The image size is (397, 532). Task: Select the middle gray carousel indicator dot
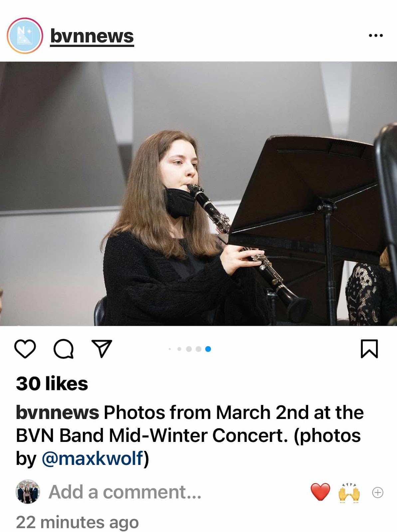(x=189, y=349)
